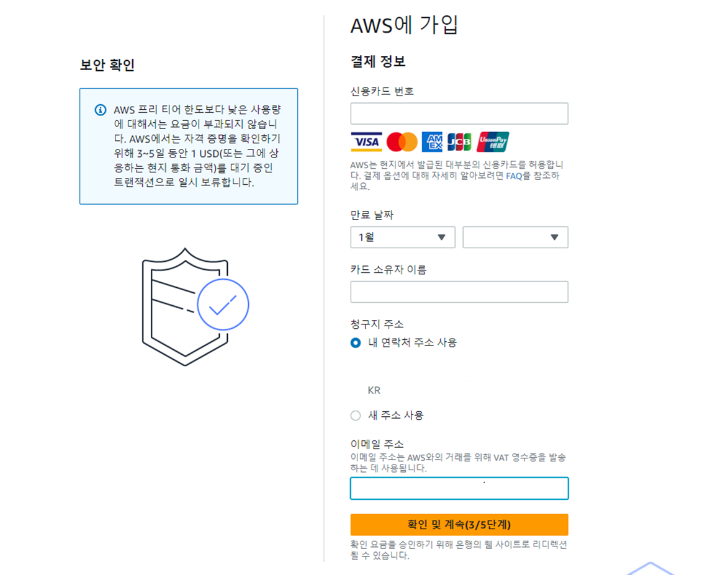Click the American Express logo
This screenshot has height=575, width=728.
pyautogui.click(x=432, y=141)
